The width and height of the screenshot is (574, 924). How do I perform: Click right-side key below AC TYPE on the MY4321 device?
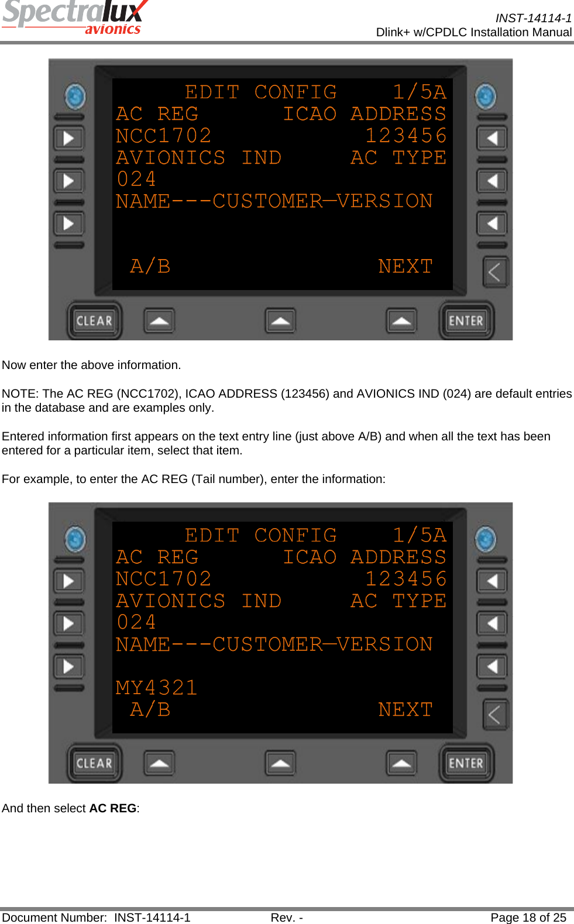(x=492, y=623)
